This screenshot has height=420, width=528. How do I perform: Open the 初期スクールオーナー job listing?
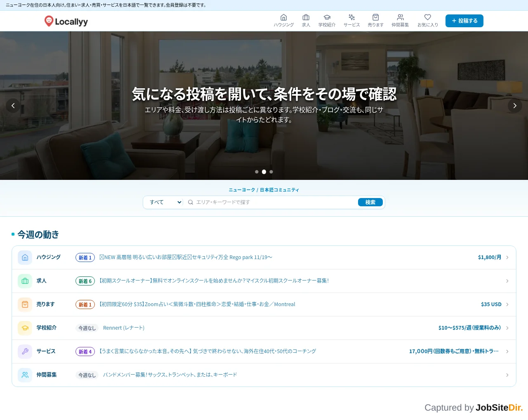click(214, 281)
